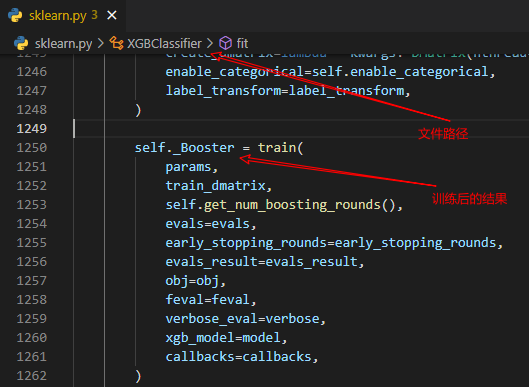Click line number 1258 in gutter
This screenshot has width=529, height=387.
32,300
